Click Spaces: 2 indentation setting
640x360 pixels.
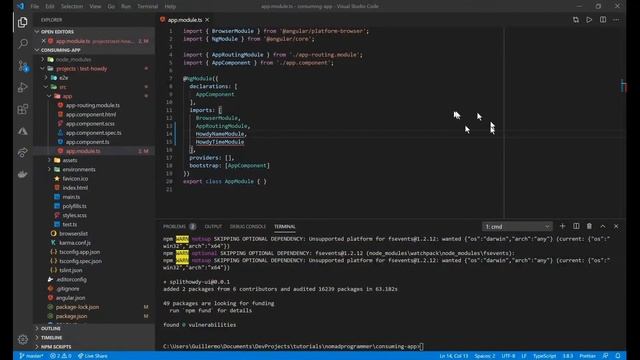tap(484, 356)
